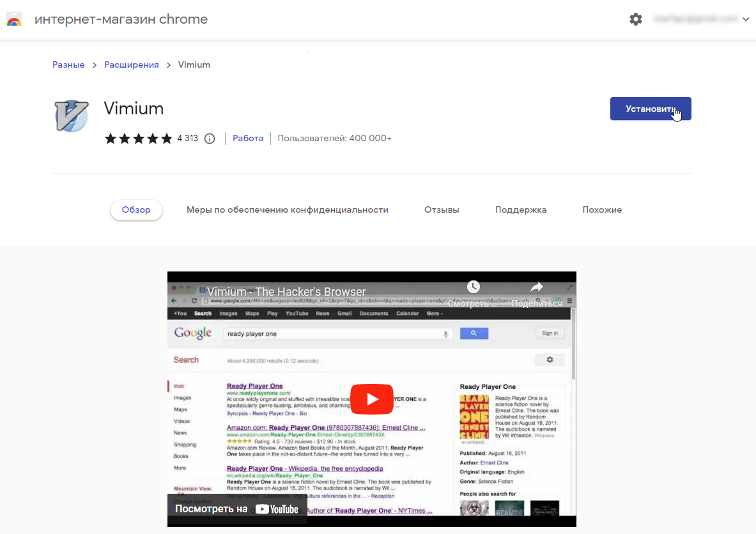The width and height of the screenshot is (756, 534).
Task: Play the Vimium YouTube video
Action: pyautogui.click(x=372, y=399)
